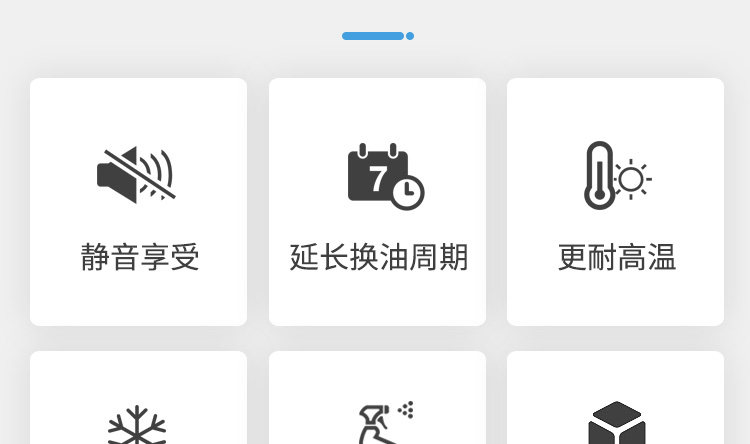The height and width of the screenshot is (444, 750).
Task: Open the 更耐高温 feature card
Action: 616,202
